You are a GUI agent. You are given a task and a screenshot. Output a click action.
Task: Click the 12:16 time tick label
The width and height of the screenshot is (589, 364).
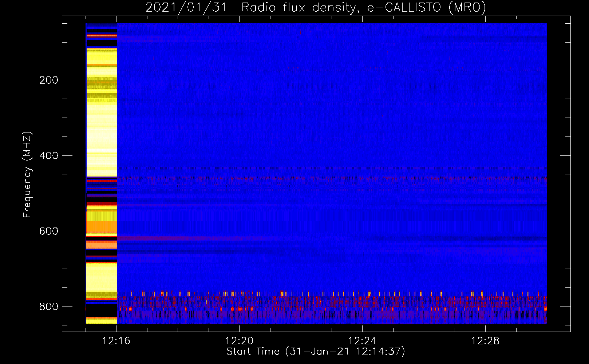116,341
